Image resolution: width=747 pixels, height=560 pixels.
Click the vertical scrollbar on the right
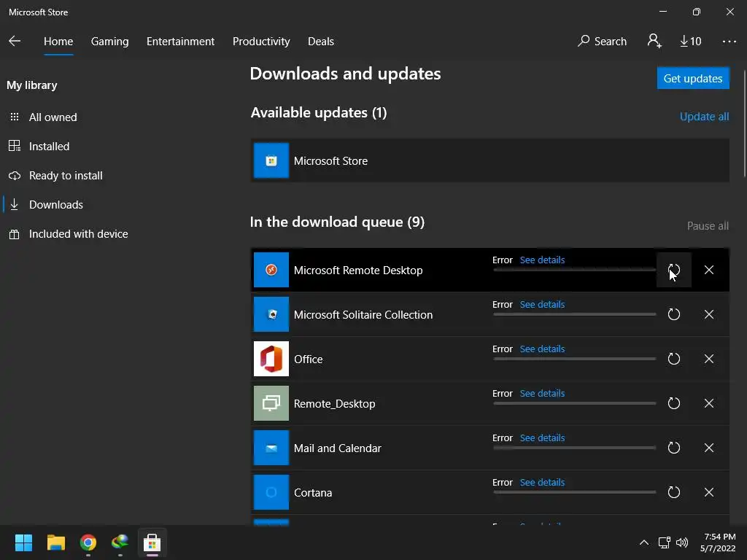[x=744, y=124]
